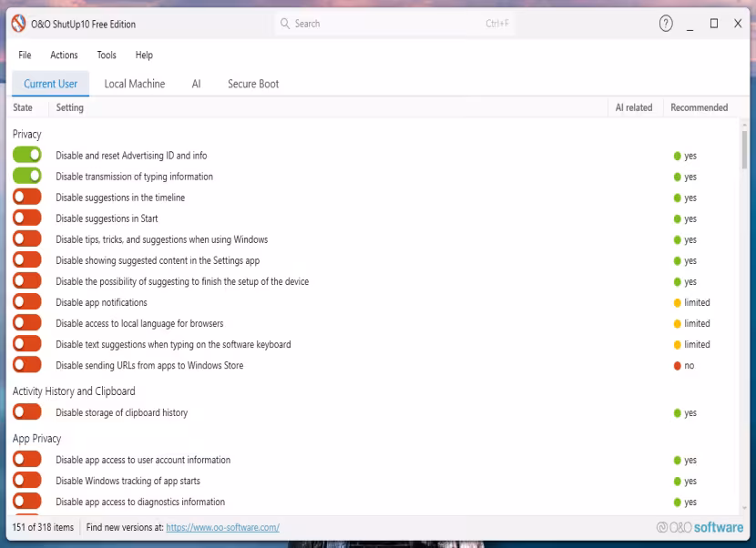Maximize the ShutUp10 window
The image size is (756, 548).
714,23
